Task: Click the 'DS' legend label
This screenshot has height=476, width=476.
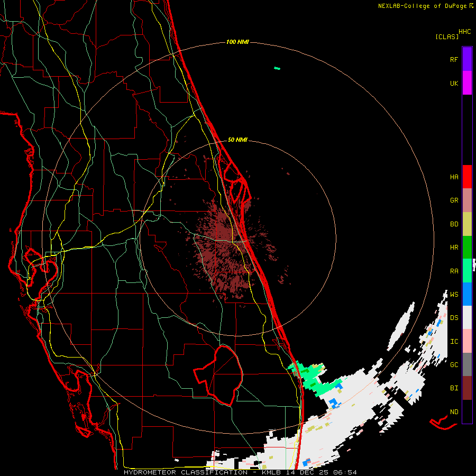Action: tap(454, 317)
